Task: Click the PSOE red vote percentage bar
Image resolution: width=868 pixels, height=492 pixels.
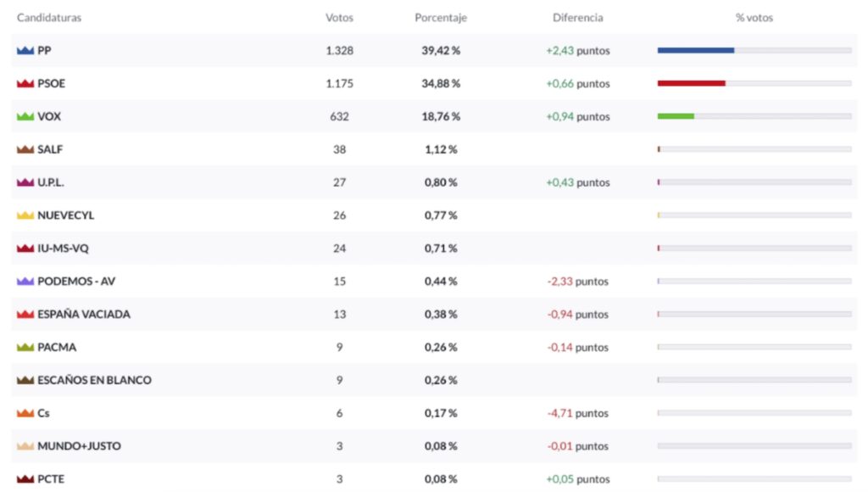Action: tap(691, 83)
